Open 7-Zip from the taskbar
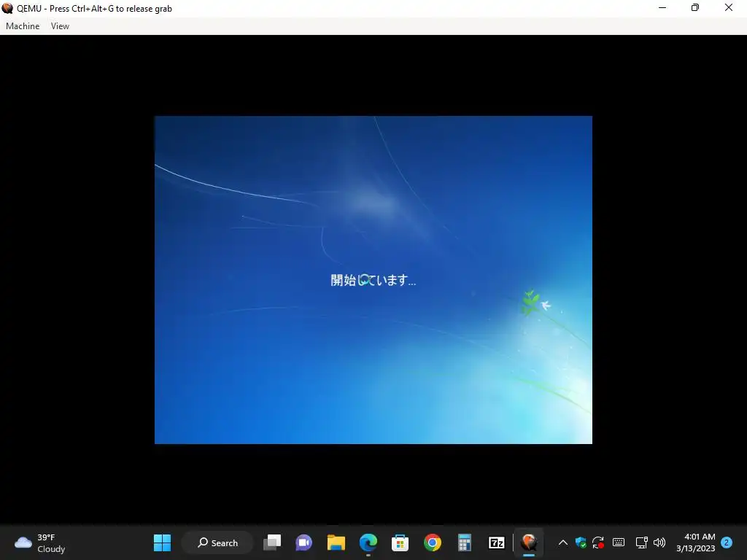This screenshot has height=560, width=747. [496, 542]
